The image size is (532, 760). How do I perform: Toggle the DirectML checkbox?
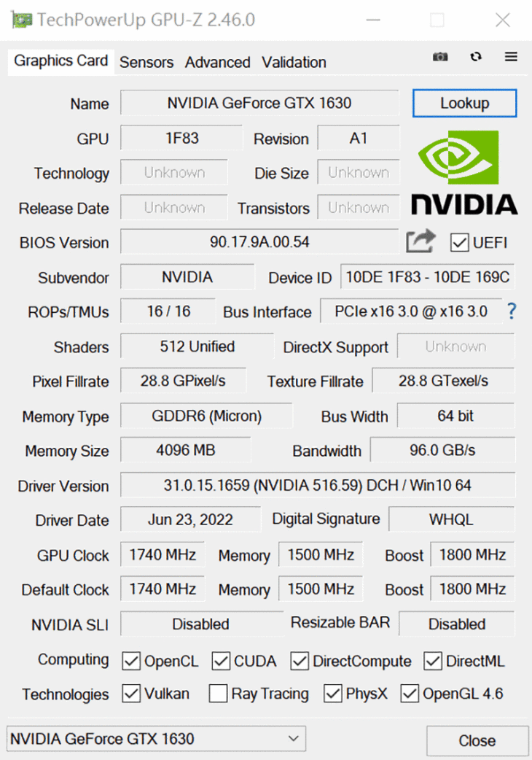[x=433, y=661]
